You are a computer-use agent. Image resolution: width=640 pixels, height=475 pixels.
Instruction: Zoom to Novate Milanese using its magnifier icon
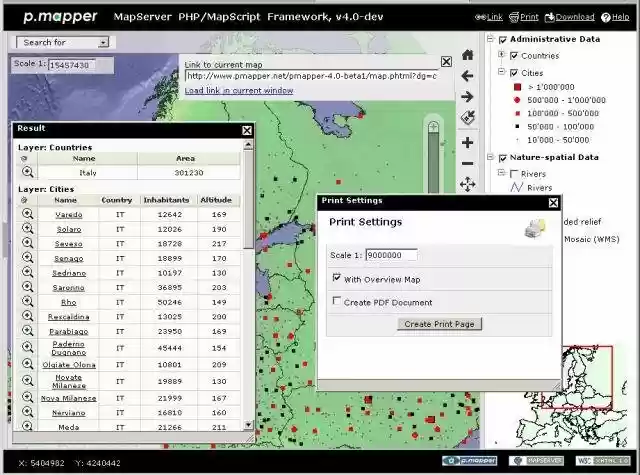pos(27,381)
